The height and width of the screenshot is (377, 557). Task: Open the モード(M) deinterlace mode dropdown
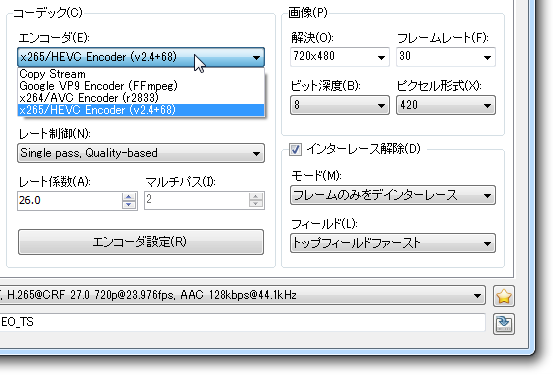(x=393, y=195)
